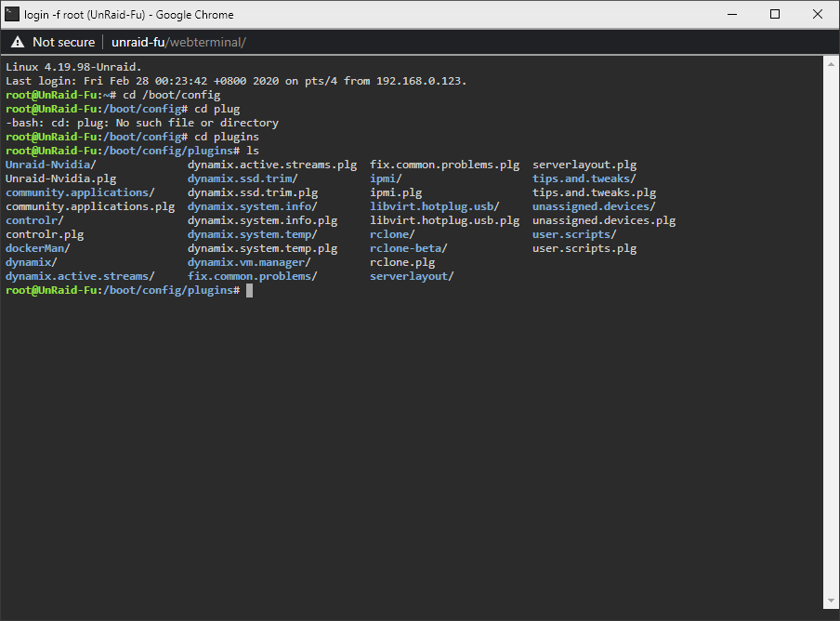Click the dynamix.vm.manager/ directory entry

click(x=249, y=262)
